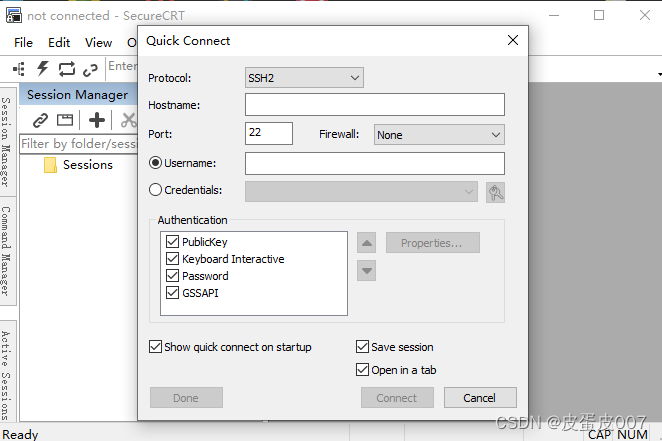Image resolution: width=662 pixels, height=441 pixels.
Task: Minimize the SecureCRT window
Action: [554, 15]
